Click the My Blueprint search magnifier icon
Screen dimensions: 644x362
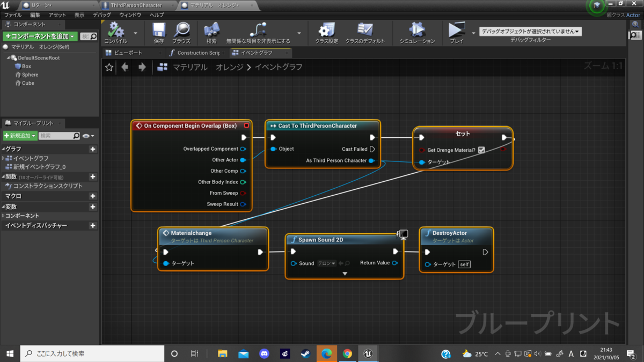click(76, 136)
